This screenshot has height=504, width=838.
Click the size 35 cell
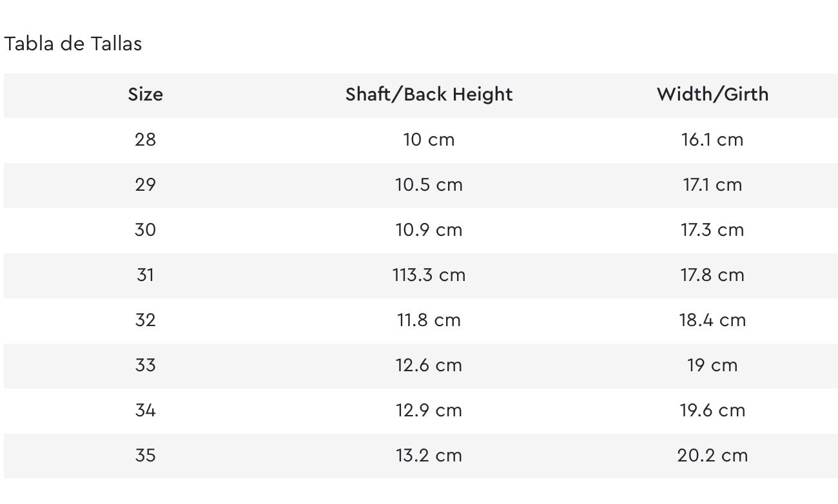point(145,455)
